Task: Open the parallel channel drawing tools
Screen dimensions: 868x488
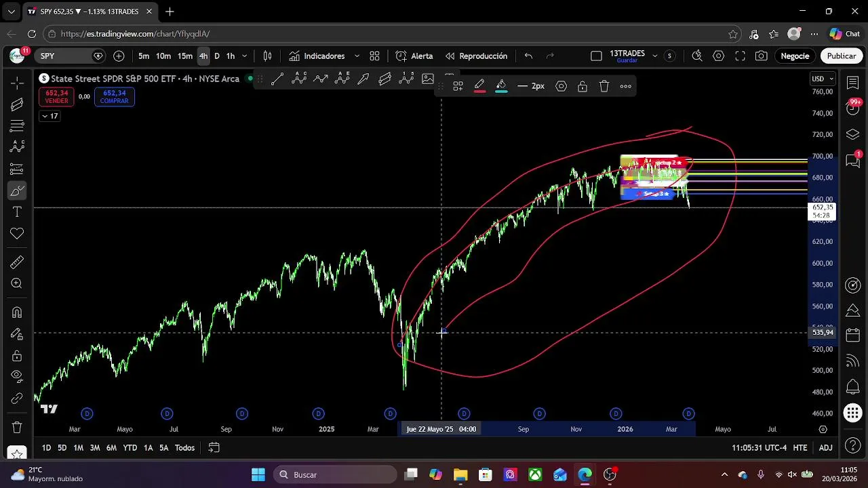Action: coord(17,104)
